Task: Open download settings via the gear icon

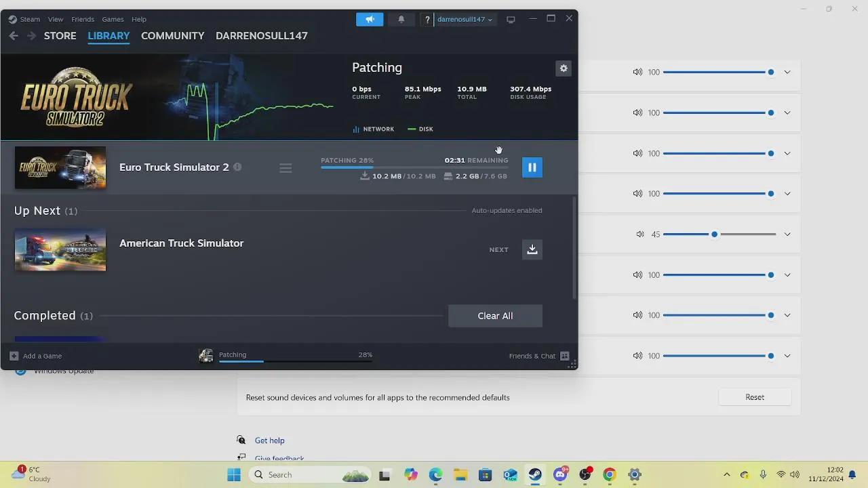Action: coord(563,68)
